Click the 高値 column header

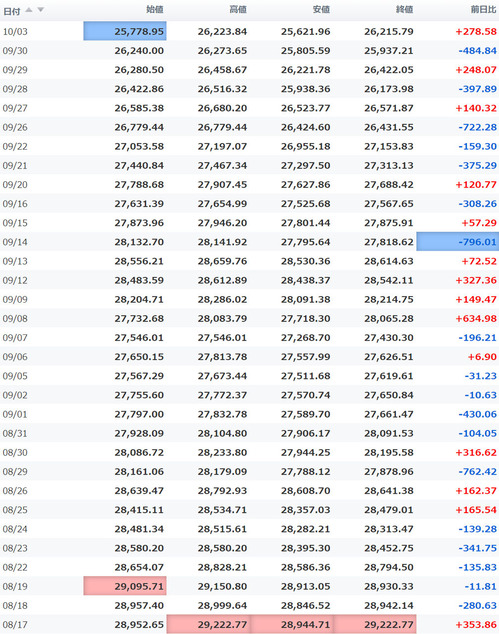pos(238,10)
